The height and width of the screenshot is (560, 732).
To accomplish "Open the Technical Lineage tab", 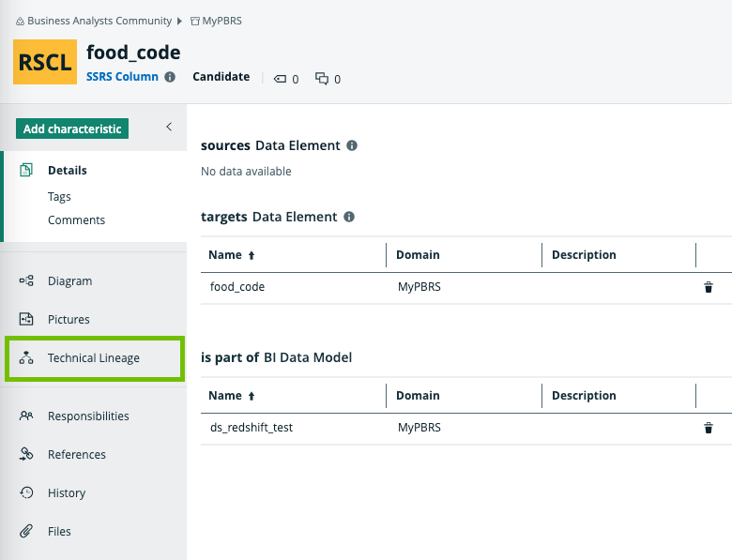I will click(93, 357).
